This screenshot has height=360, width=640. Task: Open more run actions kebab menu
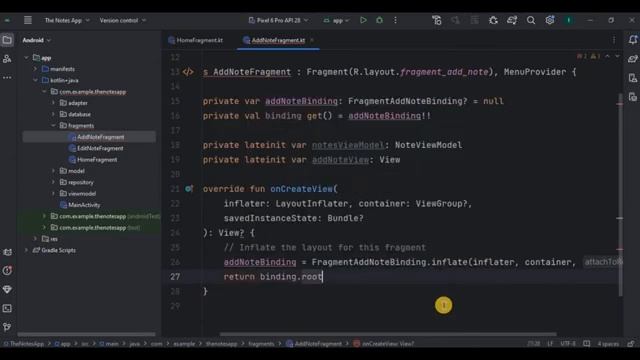[x=395, y=20]
